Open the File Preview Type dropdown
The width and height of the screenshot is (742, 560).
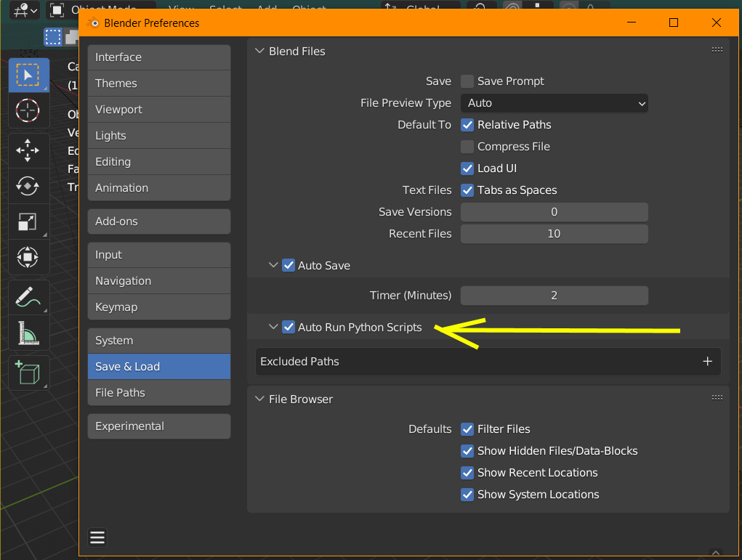[x=555, y=103]
